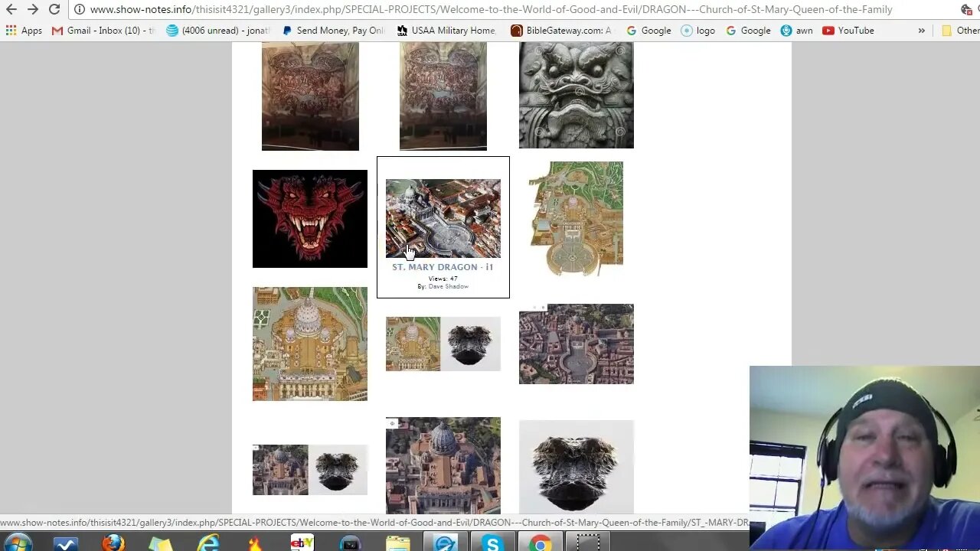Expand the bookmarks overflow chevron
Viewport: 980px width, 551px height.
(x=921, y=31)
